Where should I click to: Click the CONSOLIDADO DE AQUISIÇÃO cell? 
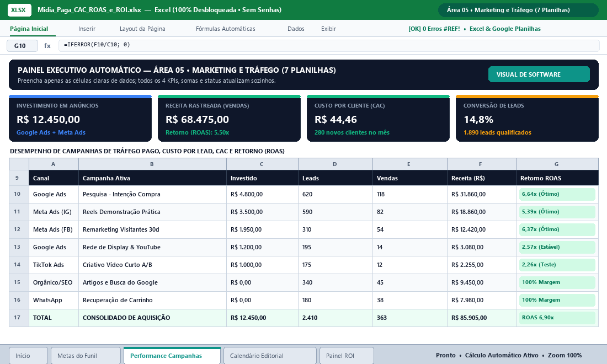point(152,318)
